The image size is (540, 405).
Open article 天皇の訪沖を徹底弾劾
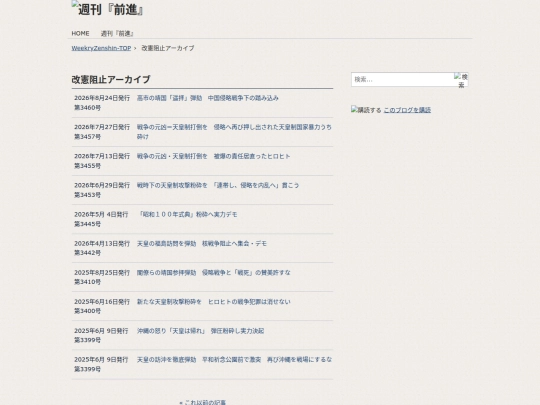pyautogui.click(x=234, y=360)
